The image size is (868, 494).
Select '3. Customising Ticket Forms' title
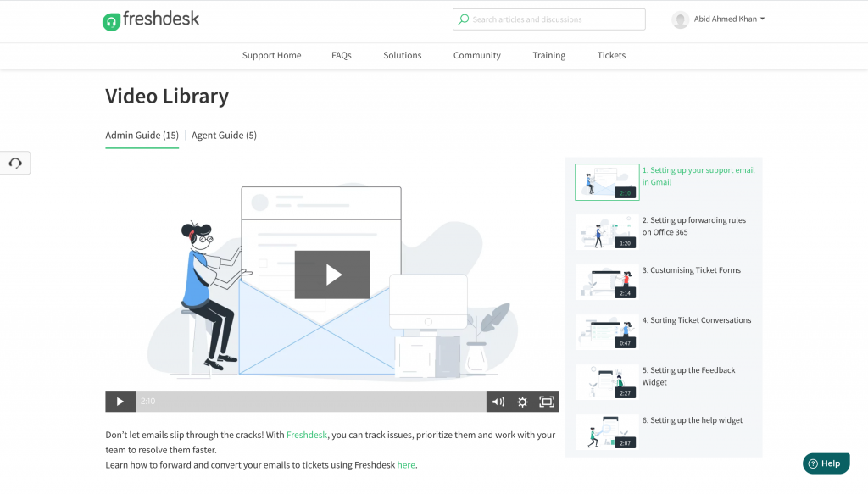(x=692, y=270)
